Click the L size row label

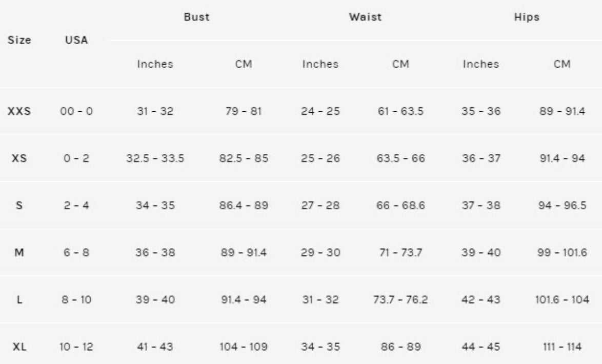tap(19, 299)
